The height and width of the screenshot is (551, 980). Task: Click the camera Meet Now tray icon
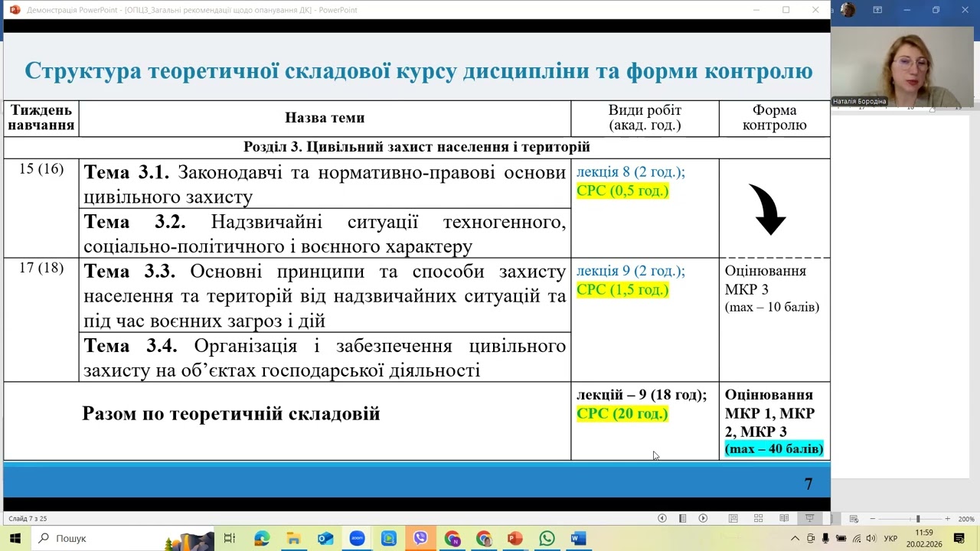coord(811,539)
